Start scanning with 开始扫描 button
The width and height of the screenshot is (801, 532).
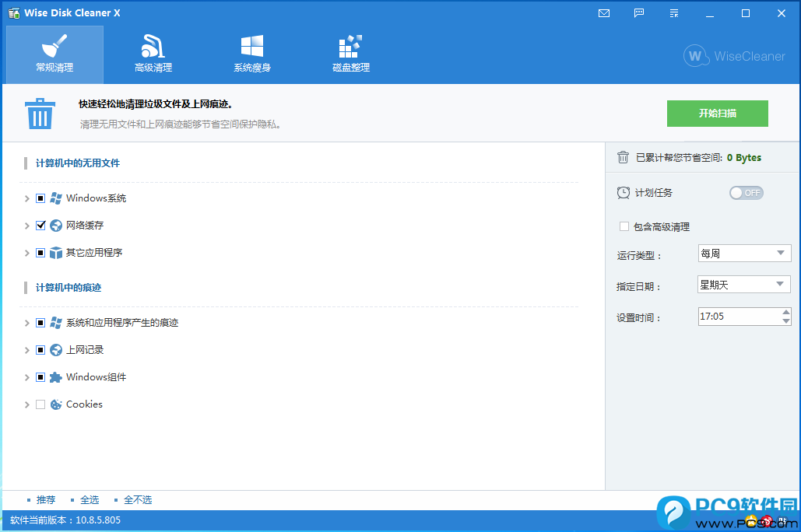click(x=717, y=114)
